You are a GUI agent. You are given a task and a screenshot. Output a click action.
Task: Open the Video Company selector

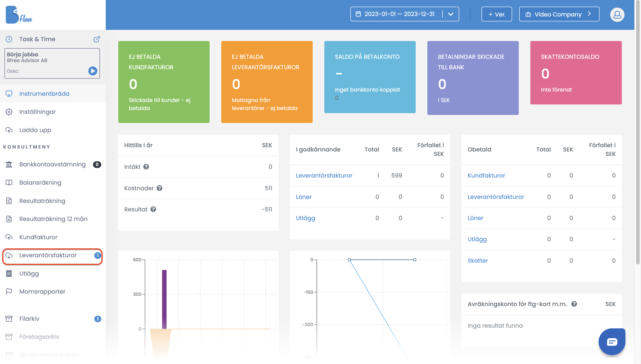[559, 14]
